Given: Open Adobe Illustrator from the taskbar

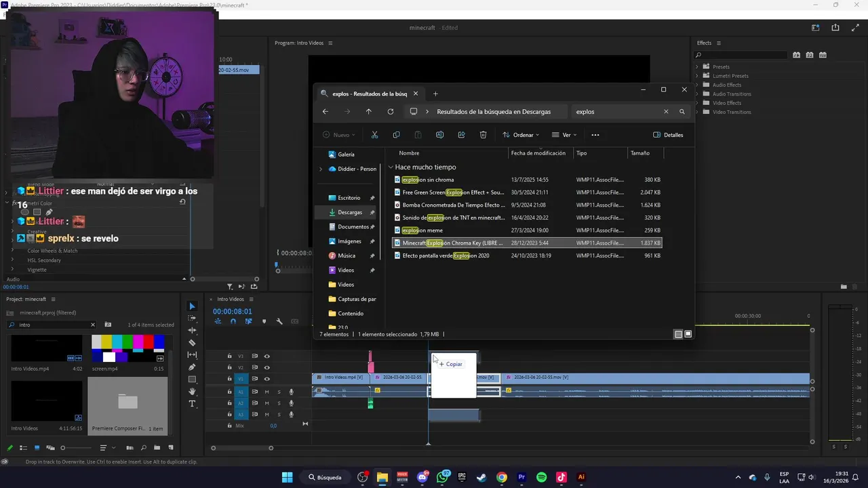Looking at the screenshot, I should pyautogui.click(x=581, y=477).
